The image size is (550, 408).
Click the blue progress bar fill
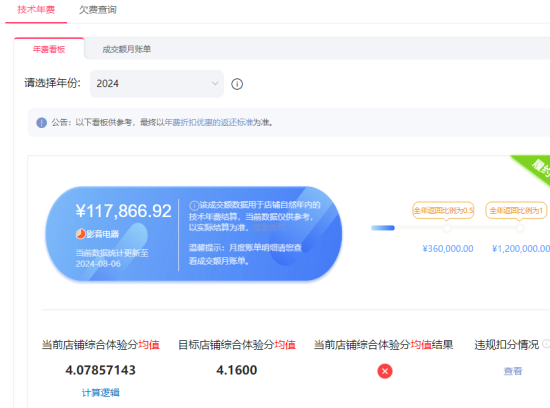click(383, 228)
